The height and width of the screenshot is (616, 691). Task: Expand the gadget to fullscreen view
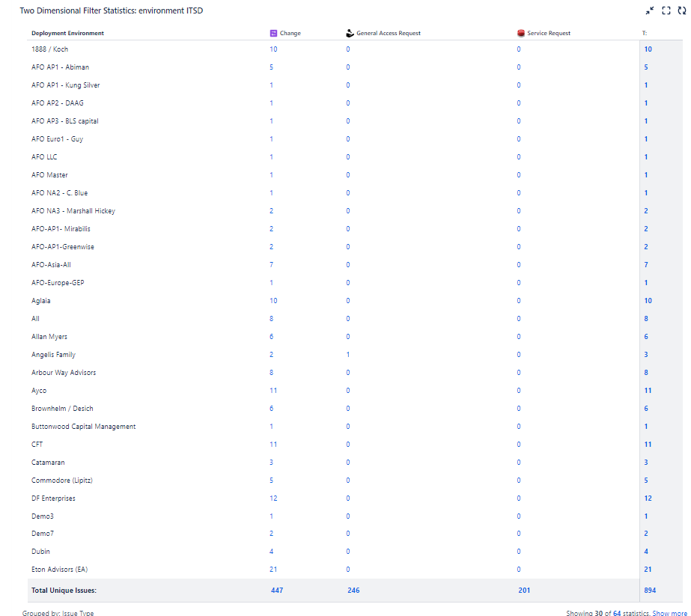[x=665, y=10]
